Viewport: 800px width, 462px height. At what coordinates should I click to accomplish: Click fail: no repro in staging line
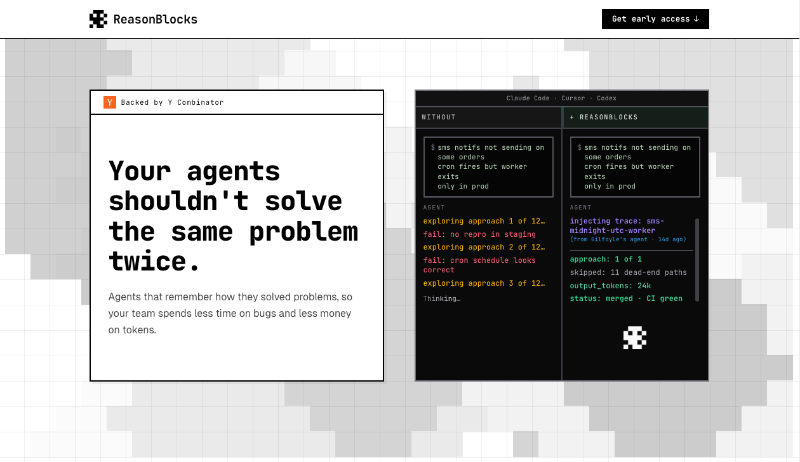pyautogui.click(x=479, y=235)
